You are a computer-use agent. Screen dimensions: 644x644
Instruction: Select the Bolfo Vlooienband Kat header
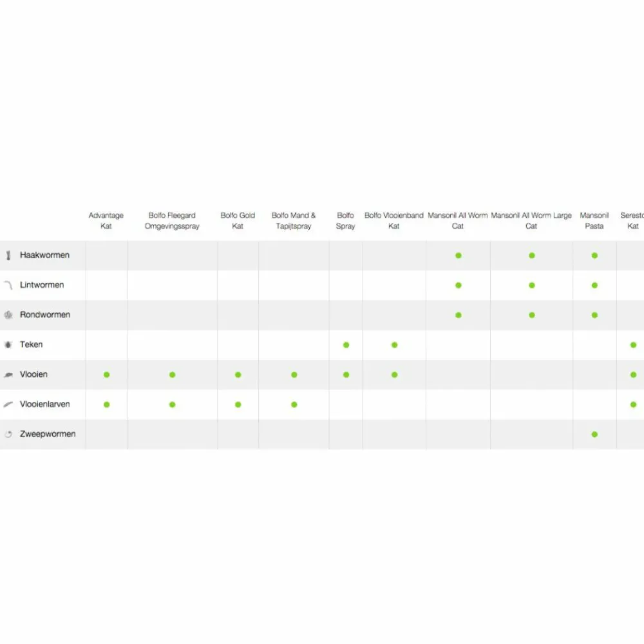(x=394, y=221)
